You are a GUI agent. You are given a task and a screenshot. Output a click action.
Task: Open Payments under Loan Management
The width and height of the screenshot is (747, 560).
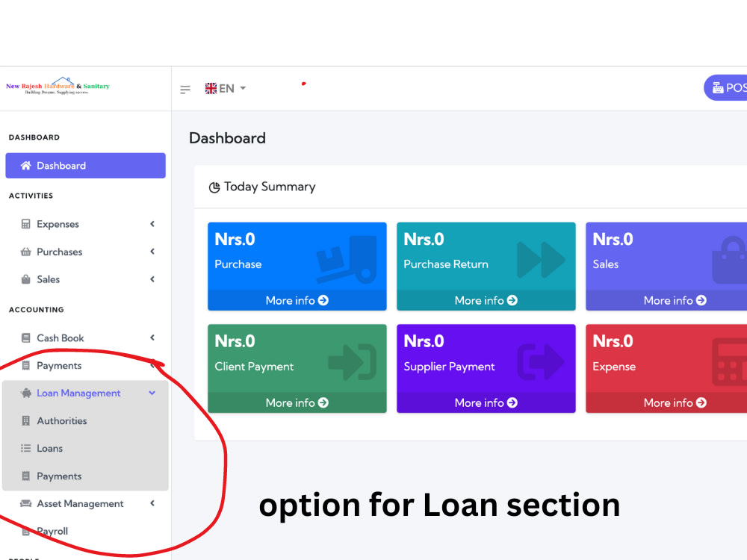tap(86, 476)
